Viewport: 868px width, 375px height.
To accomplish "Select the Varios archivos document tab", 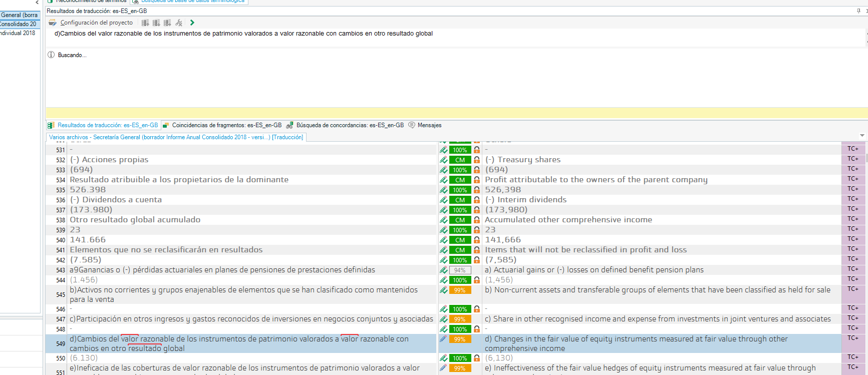I will 176,137.
